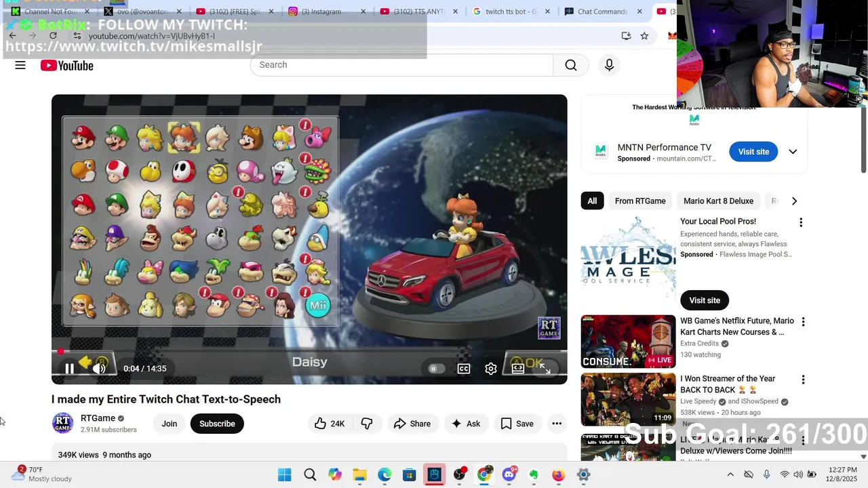Select the From RTGame filter chip
The image size is (868, 488).
[640, 201]
